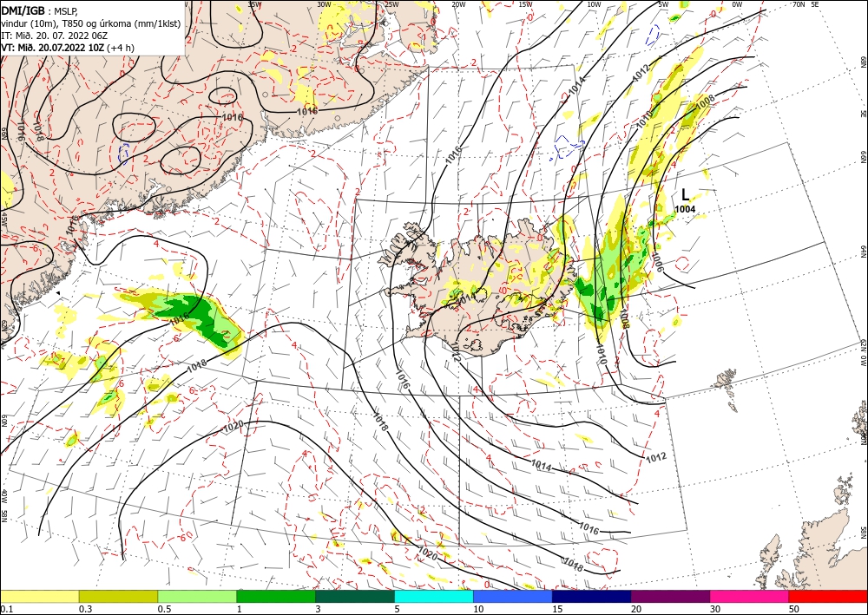Pick the green 1–3 mm legend swatch
The image size is (868, 615).
point(276,596)
